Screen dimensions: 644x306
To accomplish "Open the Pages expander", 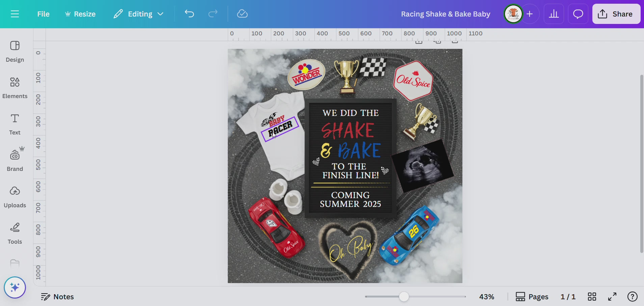I will click(x=532, y=297).
